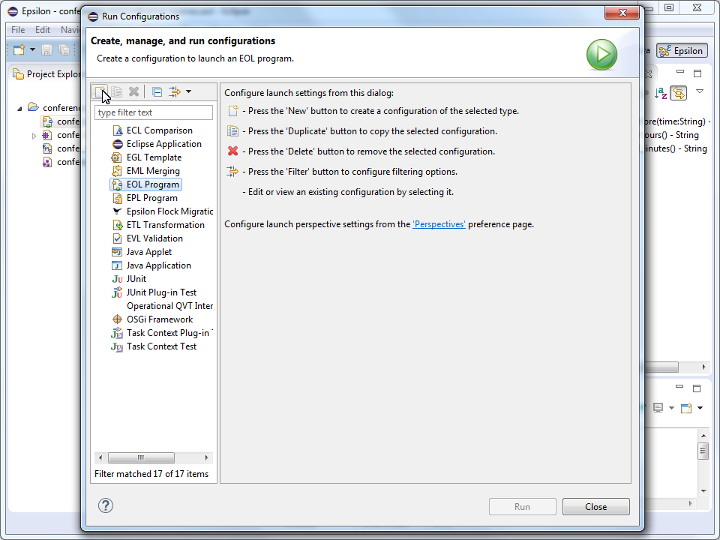Toggle Link with Editor in Outline
This screenshot has width=720, height=540.
point(679,93)
